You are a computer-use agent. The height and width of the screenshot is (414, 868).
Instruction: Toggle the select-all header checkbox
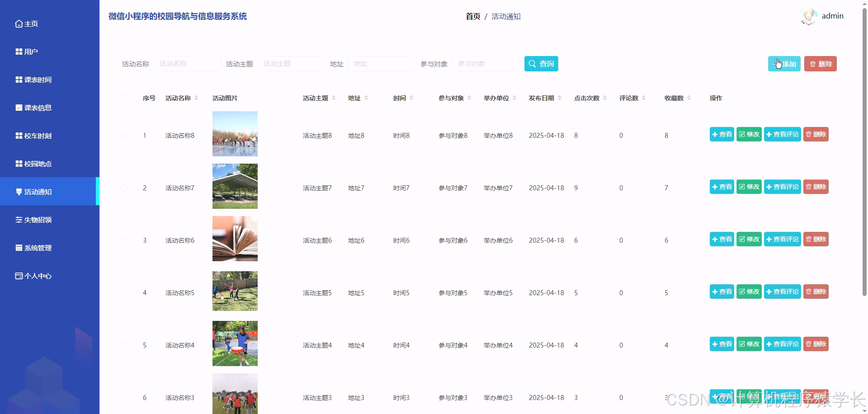pos(123,98)
